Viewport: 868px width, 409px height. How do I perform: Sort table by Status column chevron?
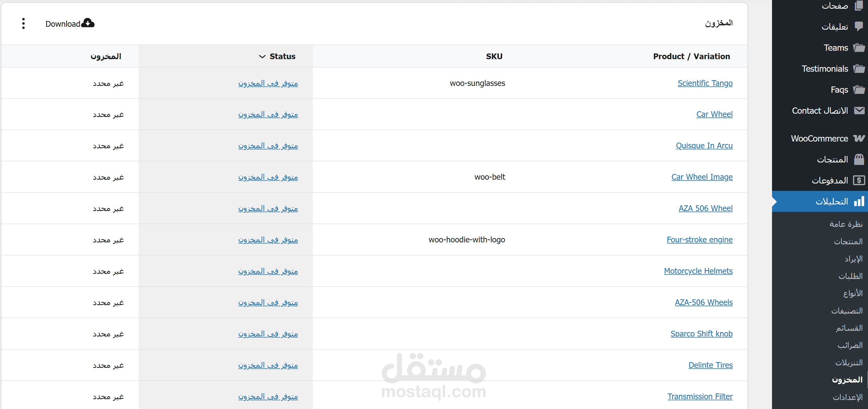point(262,57)
